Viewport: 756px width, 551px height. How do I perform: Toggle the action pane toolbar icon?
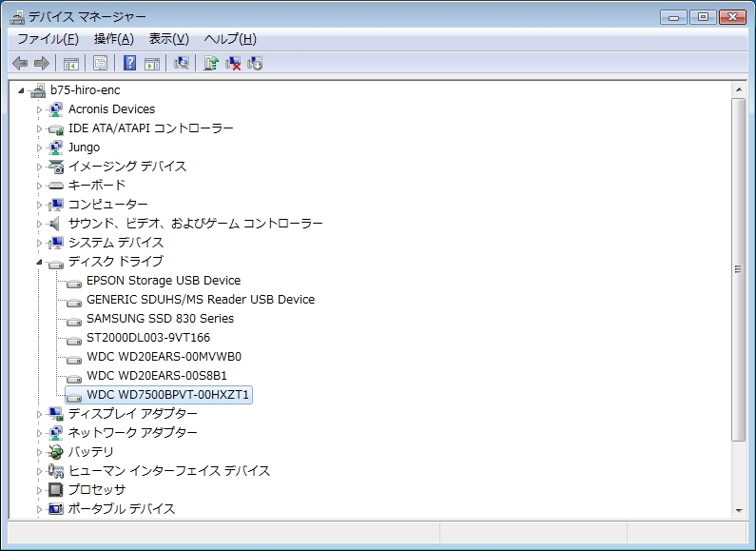tap(152, 63)
